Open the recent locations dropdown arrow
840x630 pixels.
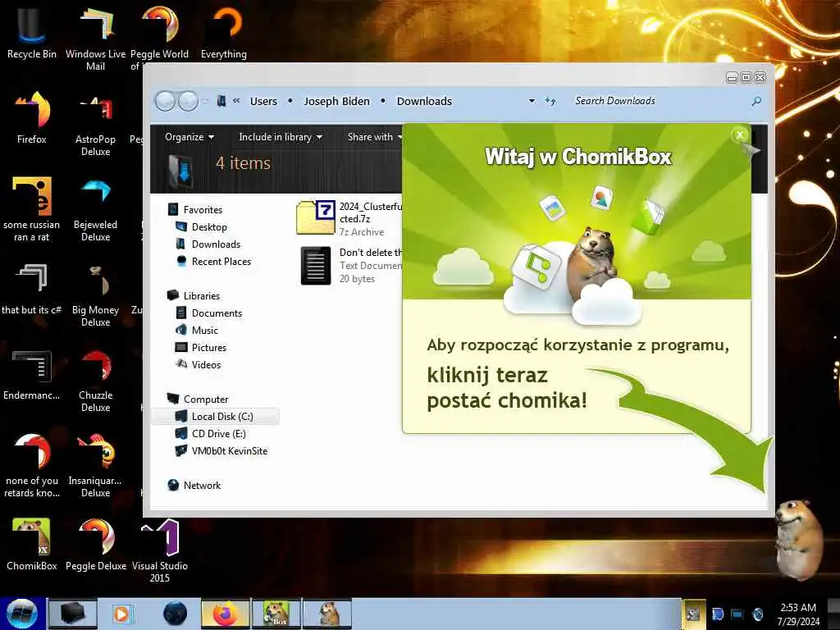(x=204, y=101)
